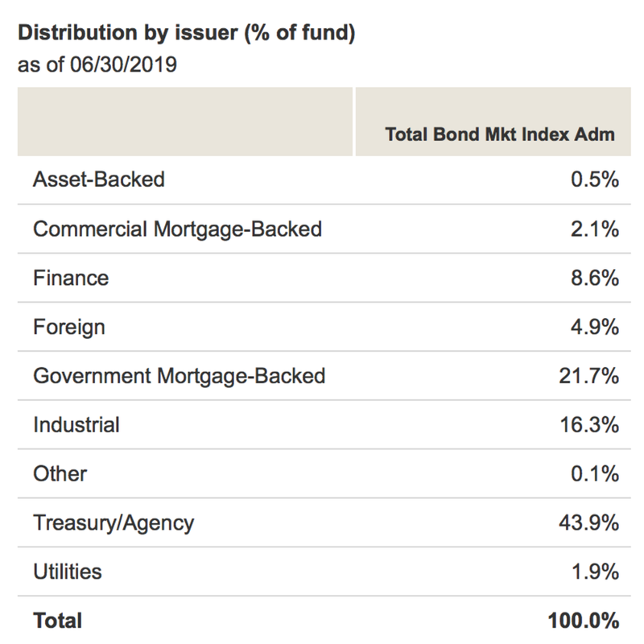Click the Finance row label
This screenshot has height=644, width=644.
point(71,278)
